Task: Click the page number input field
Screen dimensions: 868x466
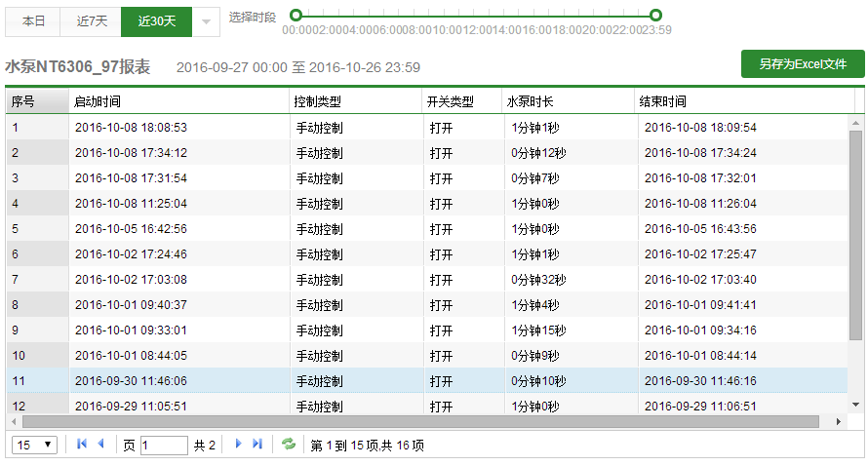Action: (x=164, y=445)
